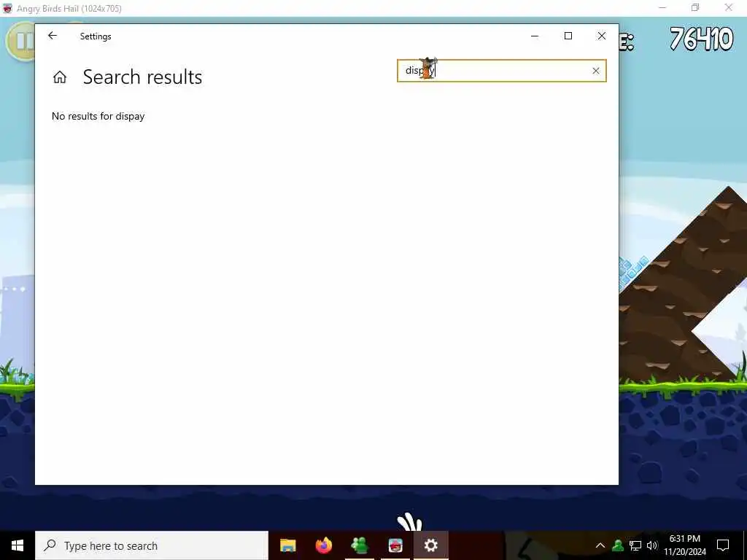Screen dimensions: 747x560
Task: Open the Windows Start menu
Action: click(18, 545)
